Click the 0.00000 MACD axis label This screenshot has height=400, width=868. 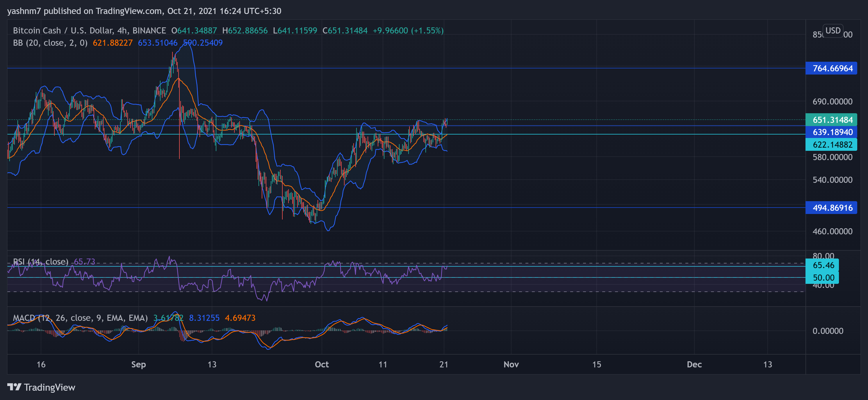coord(828,330)
